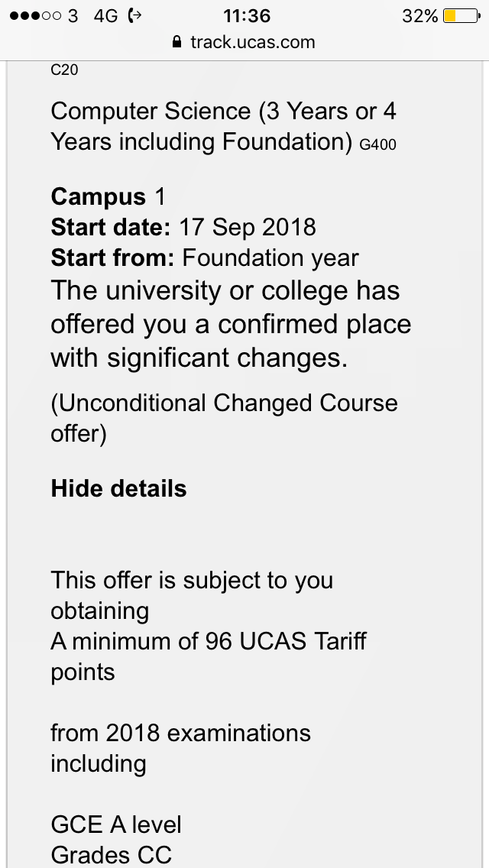
Task: Collapse the offer with Hide details
Action: (118, 488)
